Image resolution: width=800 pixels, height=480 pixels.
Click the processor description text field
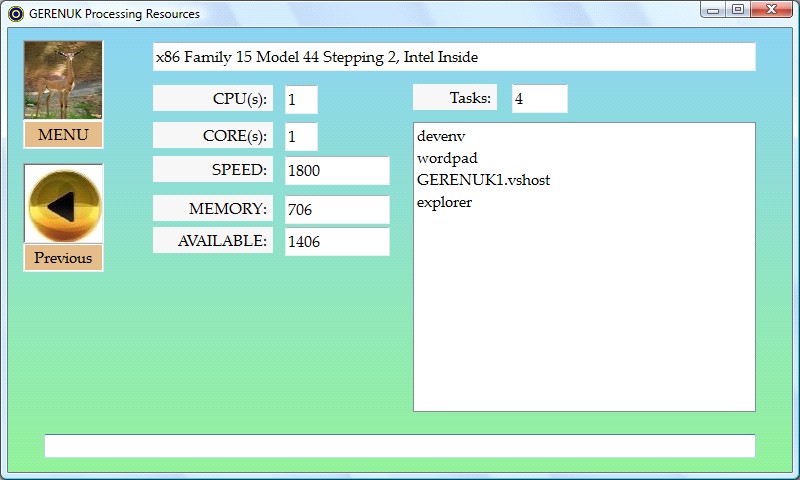coord(454,57)
